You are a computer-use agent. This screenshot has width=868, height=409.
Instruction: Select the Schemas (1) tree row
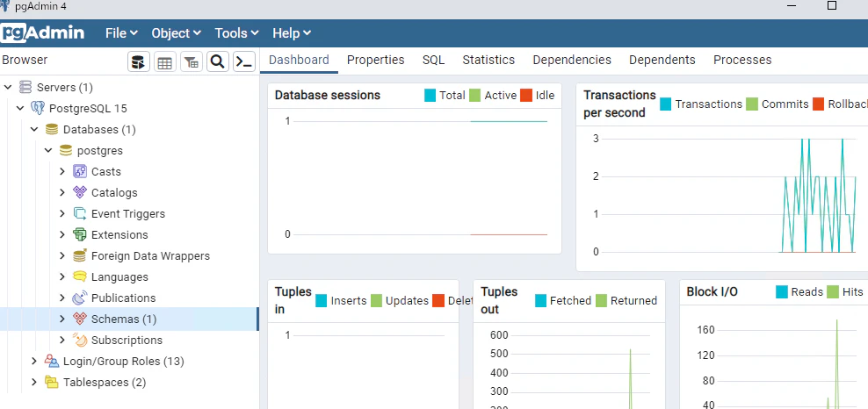point(129,319)
